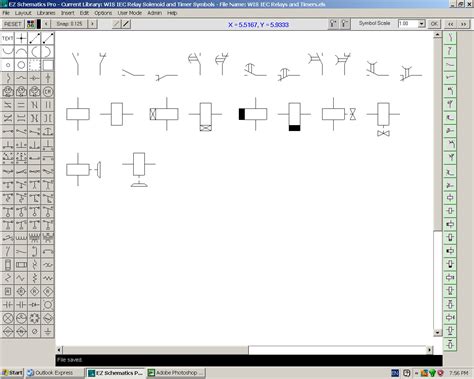The height and width of the screenshot is (379, 474).
Task: Open the Layout menu
Action: pos(23,13)
